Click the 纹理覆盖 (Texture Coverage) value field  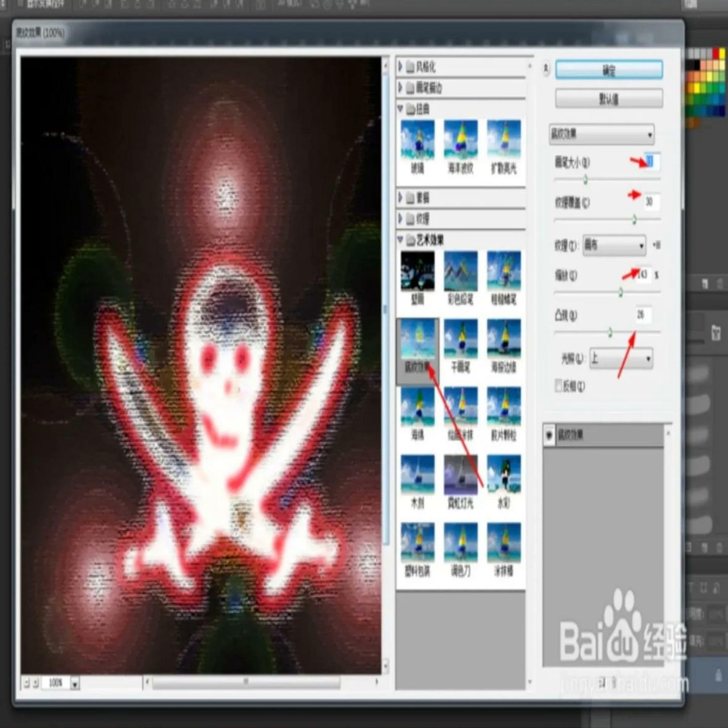tap(651, 202)
